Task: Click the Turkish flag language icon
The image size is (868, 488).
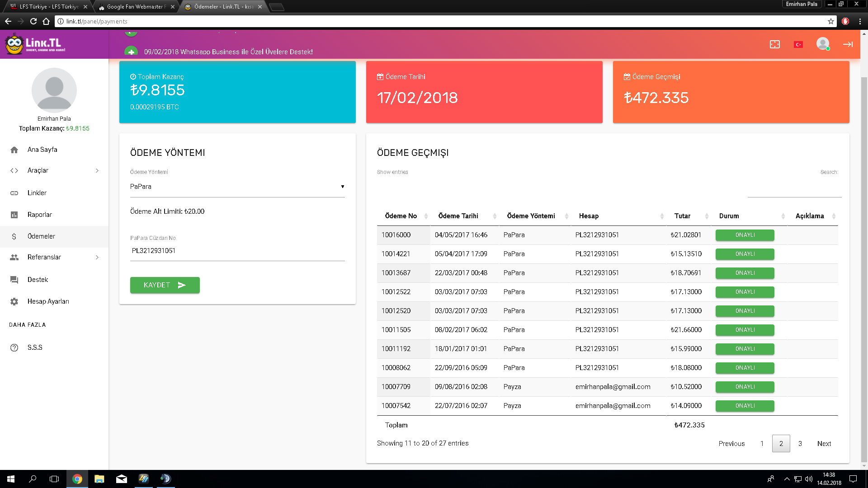Action: point(798,44)
